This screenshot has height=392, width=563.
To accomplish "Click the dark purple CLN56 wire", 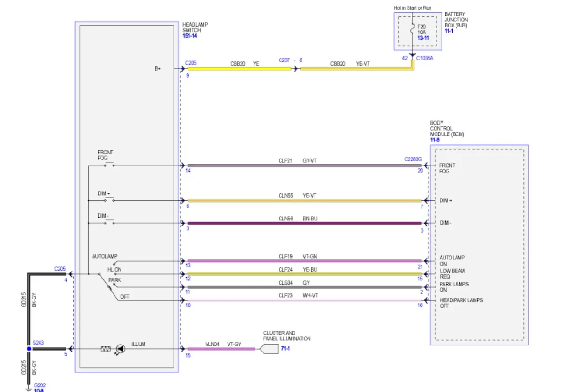I will (304, 223).
